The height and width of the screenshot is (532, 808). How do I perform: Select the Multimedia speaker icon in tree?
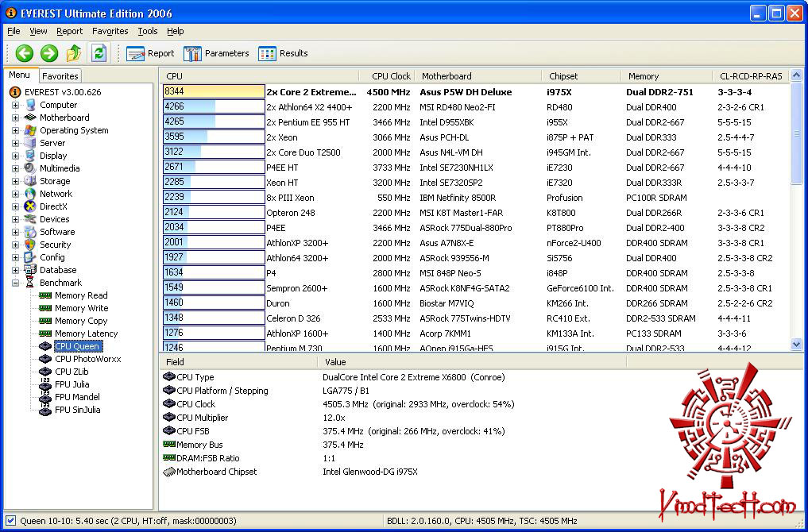(x=30, y=168)
